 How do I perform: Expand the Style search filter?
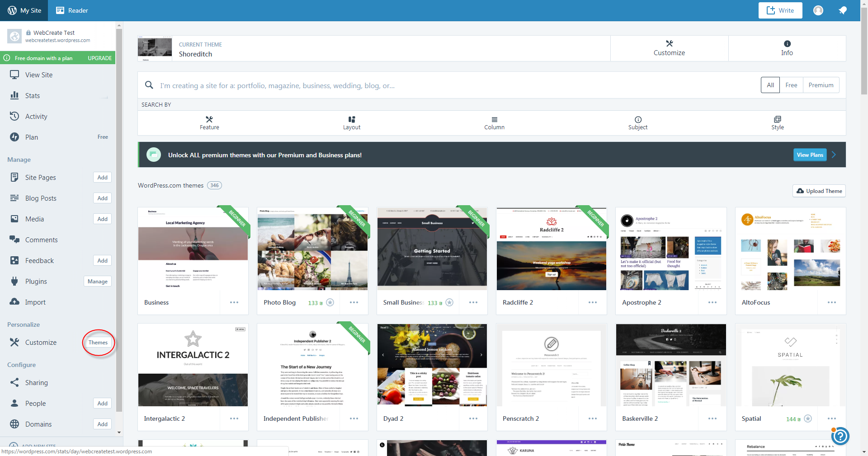pos(778,123)
